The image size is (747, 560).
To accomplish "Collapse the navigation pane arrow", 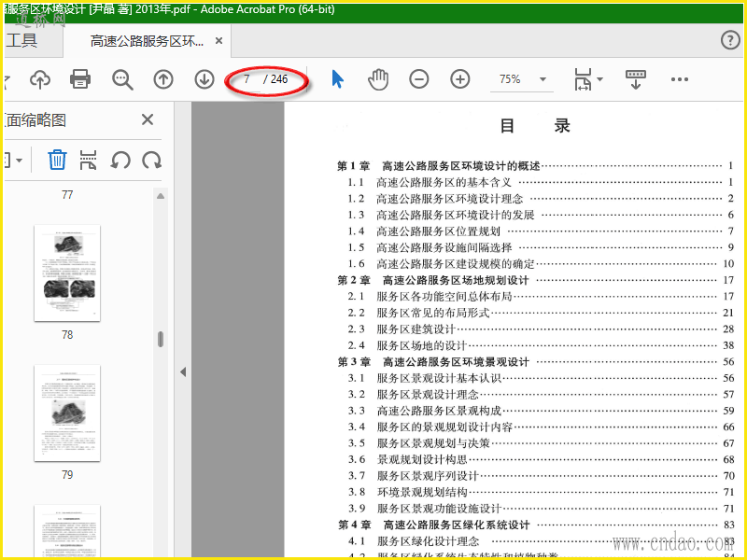I will [183, 371].
